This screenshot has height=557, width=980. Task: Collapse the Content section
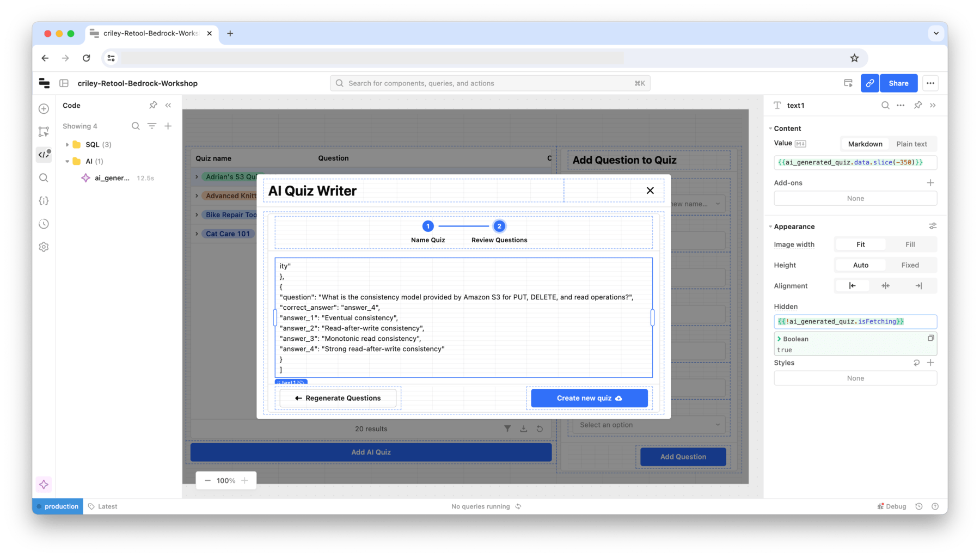point(771,128)
